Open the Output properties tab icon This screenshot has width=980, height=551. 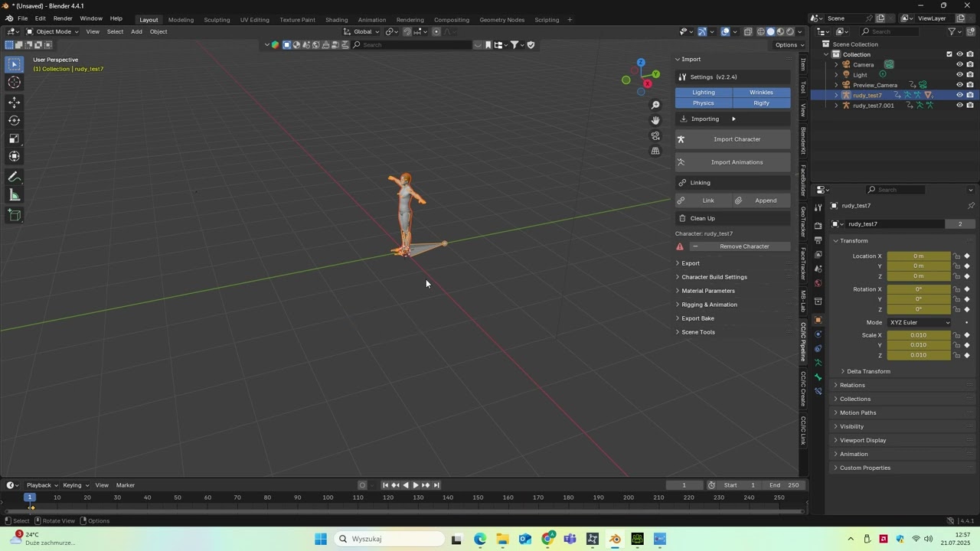tap(818, 240)
